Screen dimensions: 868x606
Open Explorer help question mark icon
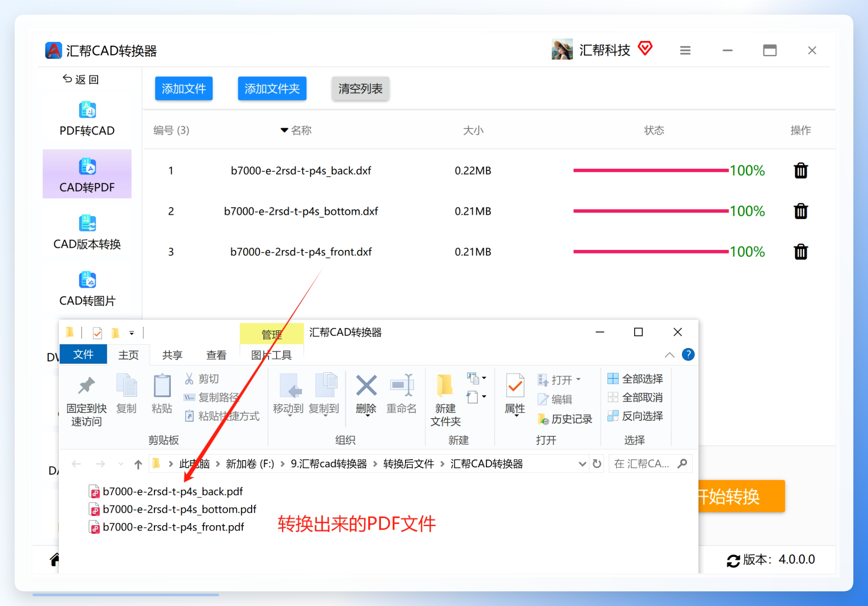(688, 355)
